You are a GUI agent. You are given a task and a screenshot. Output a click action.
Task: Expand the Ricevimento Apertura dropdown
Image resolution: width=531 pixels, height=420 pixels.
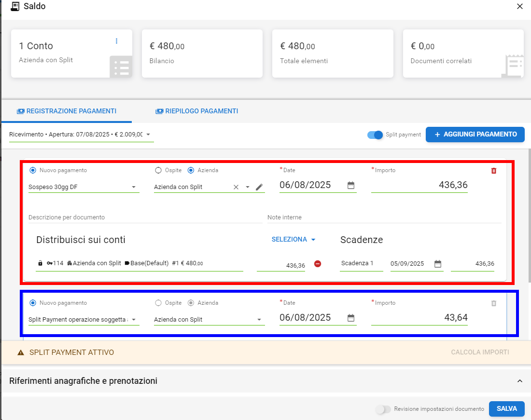point(148,135)
